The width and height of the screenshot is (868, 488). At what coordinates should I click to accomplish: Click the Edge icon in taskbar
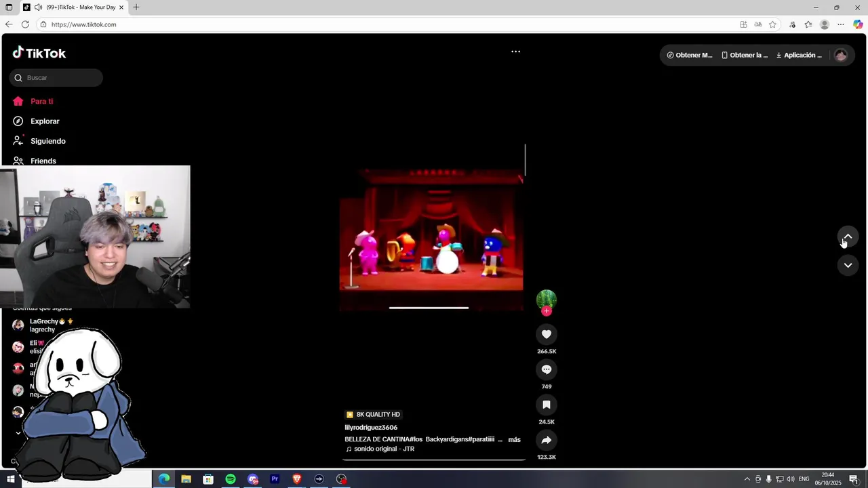coord(164,479)
